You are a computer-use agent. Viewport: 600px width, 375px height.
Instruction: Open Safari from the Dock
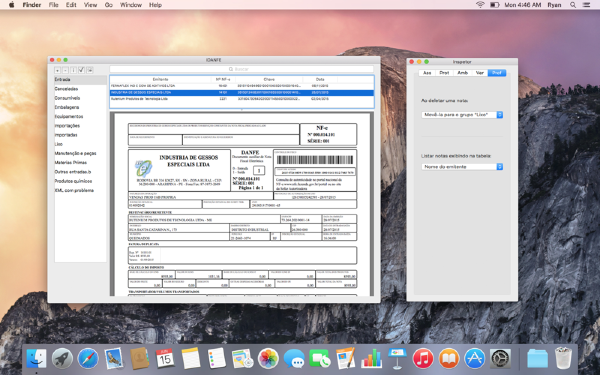pyautogui.click(x=88, y=359)
